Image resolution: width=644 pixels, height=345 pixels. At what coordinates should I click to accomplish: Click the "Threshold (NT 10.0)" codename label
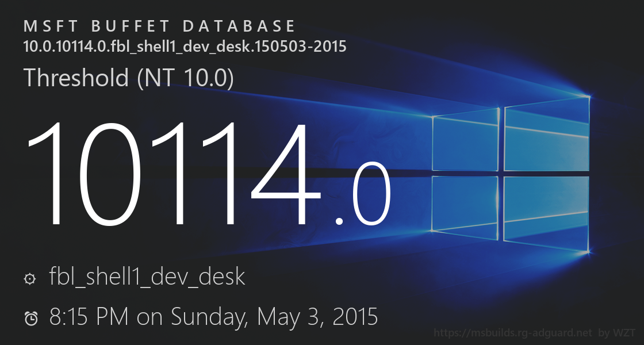128,78
